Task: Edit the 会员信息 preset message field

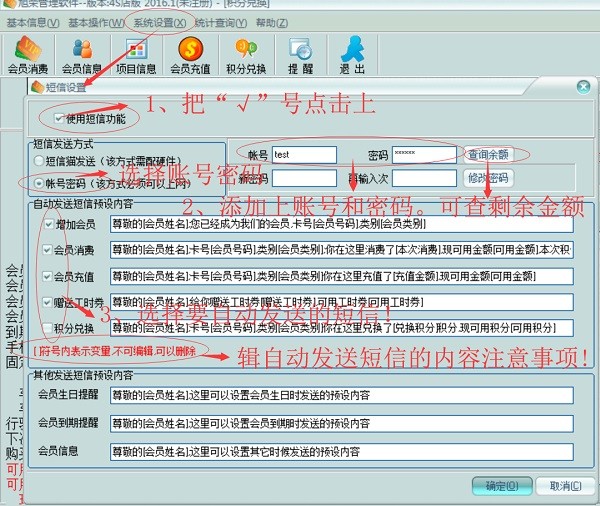Action: pos(342,452)
